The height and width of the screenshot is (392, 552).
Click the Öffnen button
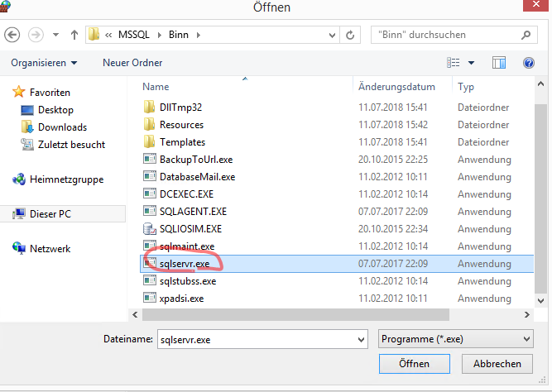pos(415,364)
